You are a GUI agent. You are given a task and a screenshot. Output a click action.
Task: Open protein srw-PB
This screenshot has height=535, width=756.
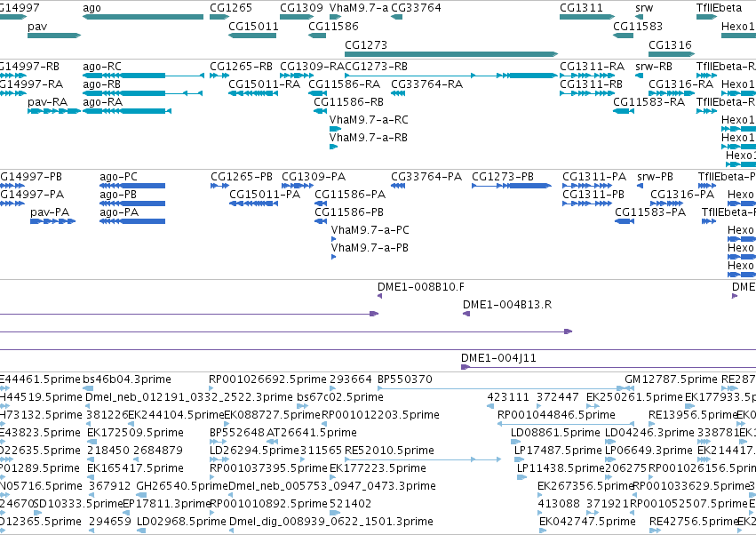(655, 177)
